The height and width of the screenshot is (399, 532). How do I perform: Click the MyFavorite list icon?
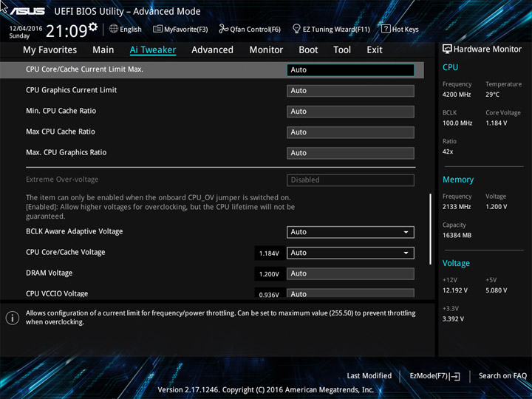(157, 29)
